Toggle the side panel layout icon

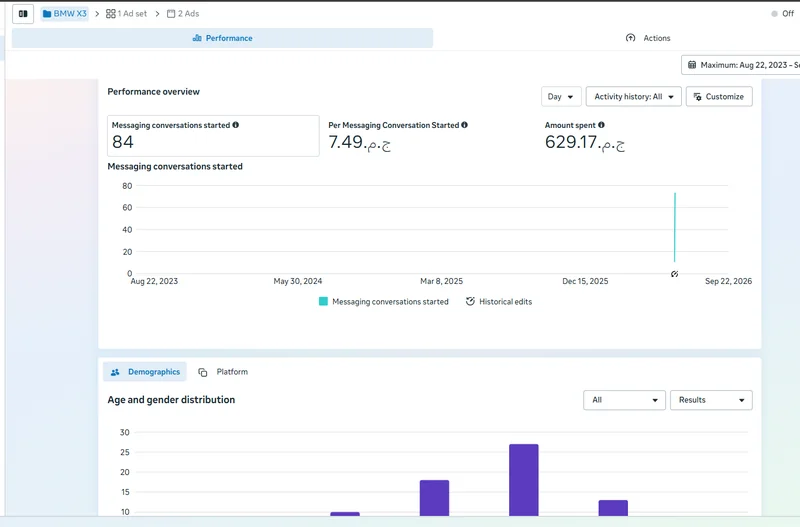point(23,14)
